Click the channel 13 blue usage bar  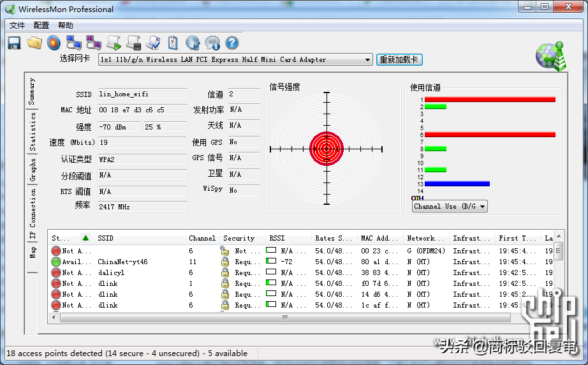pyautogui.click(x=457, y=184)
